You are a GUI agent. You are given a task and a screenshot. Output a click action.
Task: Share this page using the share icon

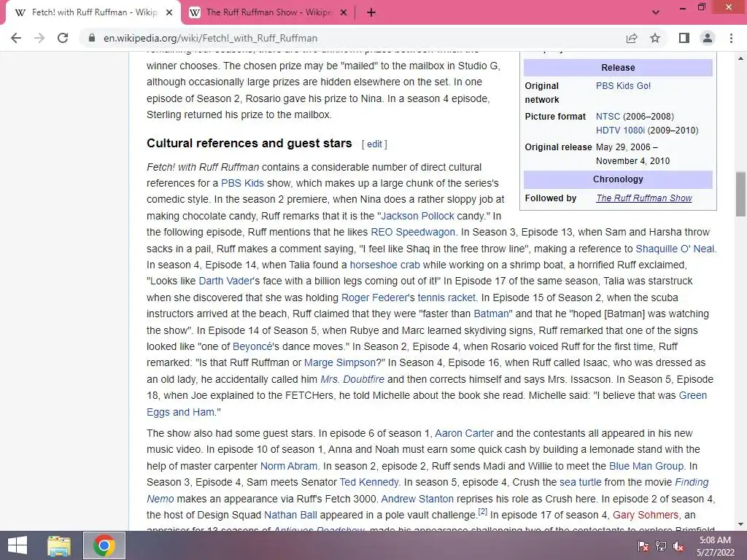pyautogui.click(x=632, y=38)
